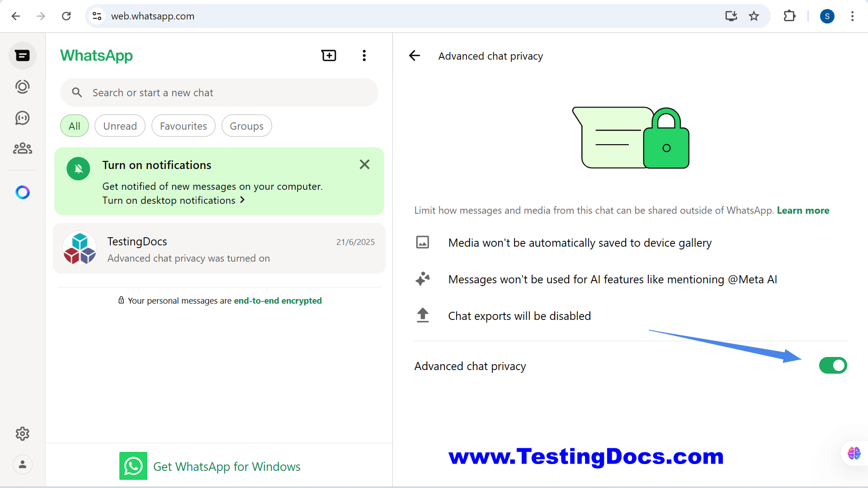Click the TestingDocs profile picture
The image size is (868, 488).
tap(80, 249)
